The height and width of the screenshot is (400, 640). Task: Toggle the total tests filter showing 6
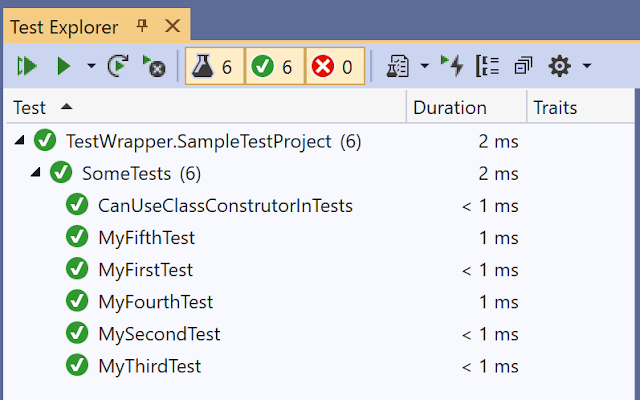pyautogui.click(x=215, y=66)
